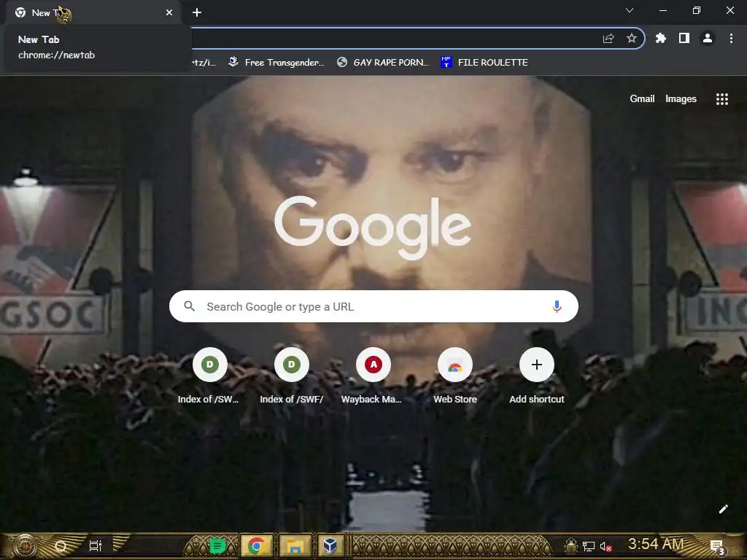
Task: Click the 3:54 AM taskbar clock
Action: pyautogui.click(x=656, y=544)
